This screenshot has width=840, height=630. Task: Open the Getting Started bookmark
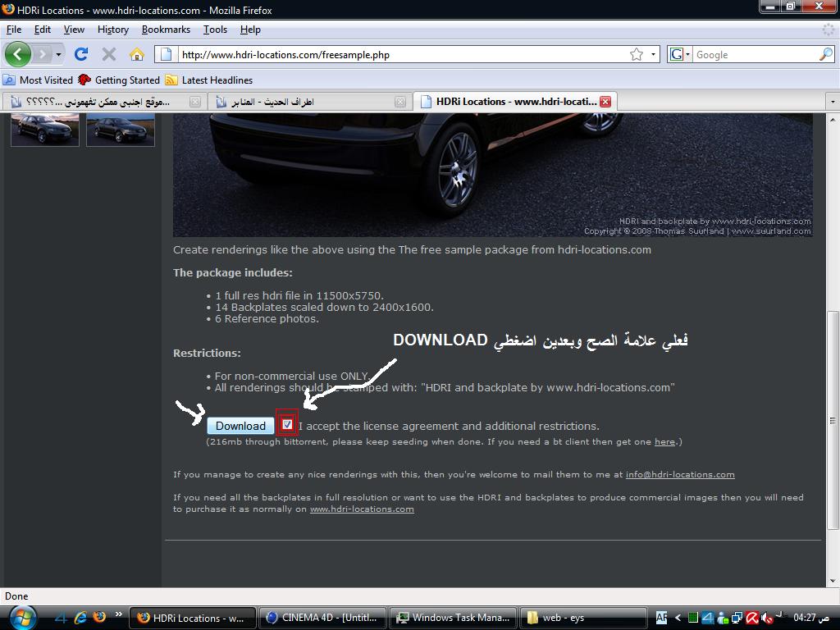click(x=119, y=80)
